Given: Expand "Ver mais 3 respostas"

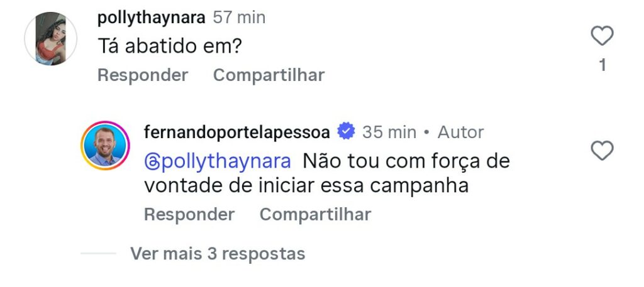Looking at the screenshot, I should 217,254.
